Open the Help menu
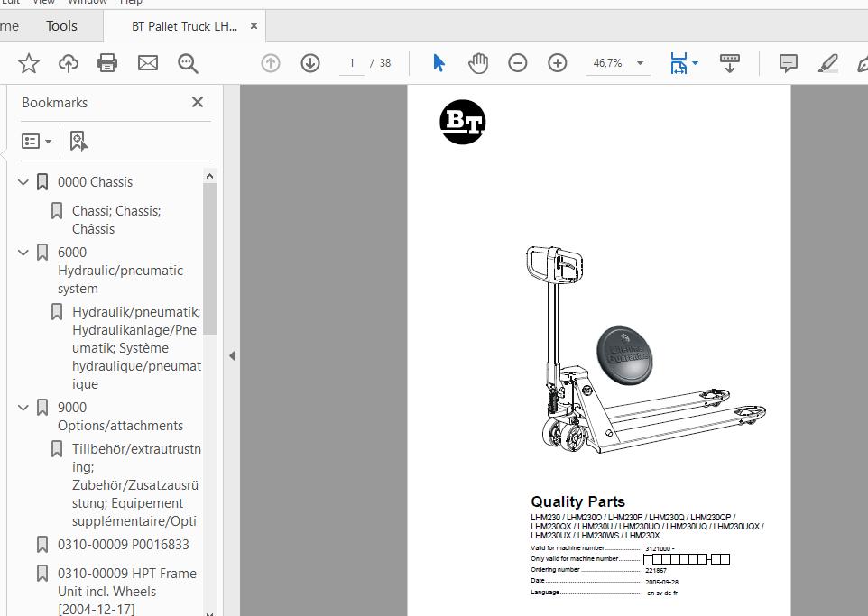This screenshot has height=616, width=868. tap(131, 2)
